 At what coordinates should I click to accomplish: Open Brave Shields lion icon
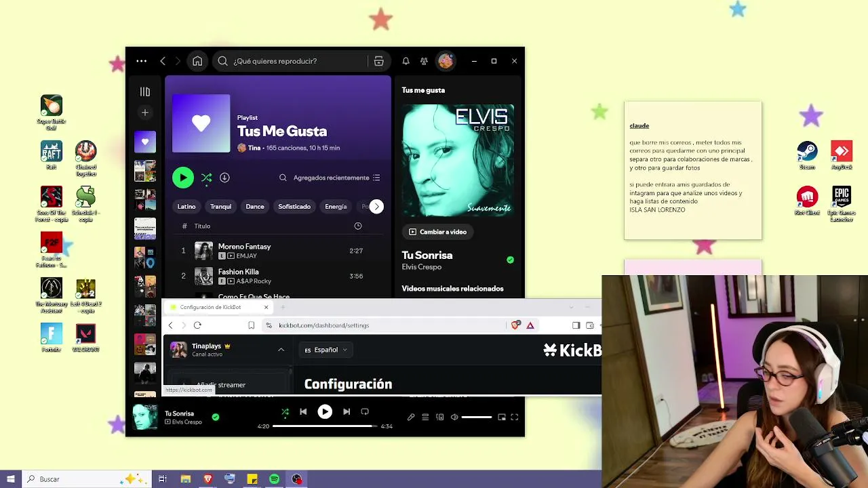515,325
